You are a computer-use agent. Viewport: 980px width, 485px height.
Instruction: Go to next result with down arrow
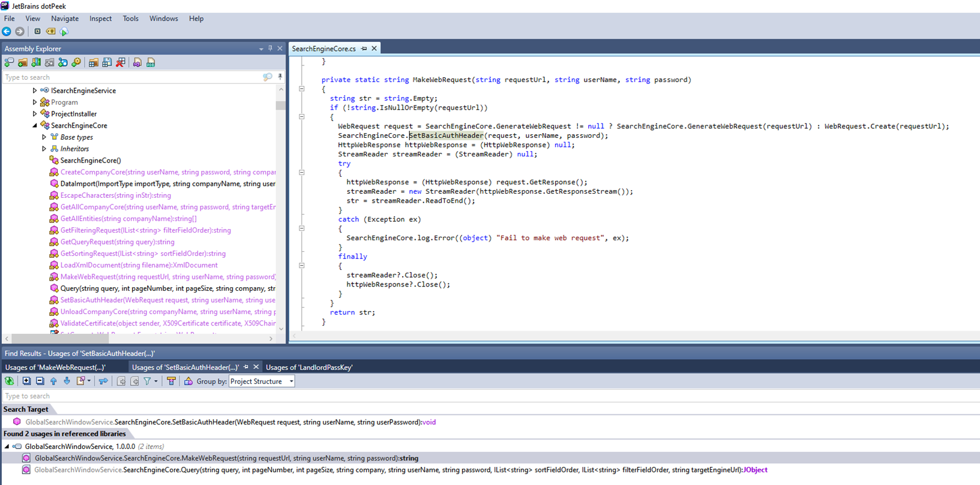(x=67, y=381)
